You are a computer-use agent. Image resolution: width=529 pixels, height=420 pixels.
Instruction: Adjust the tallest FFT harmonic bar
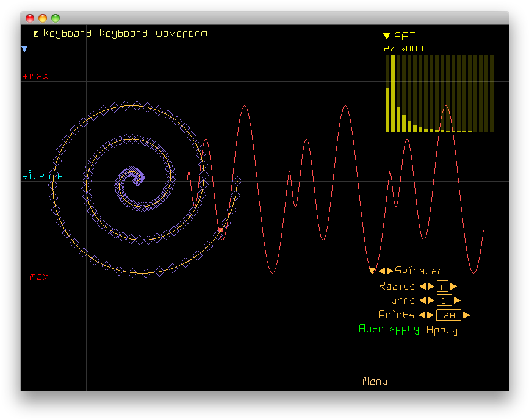(393, 93)
